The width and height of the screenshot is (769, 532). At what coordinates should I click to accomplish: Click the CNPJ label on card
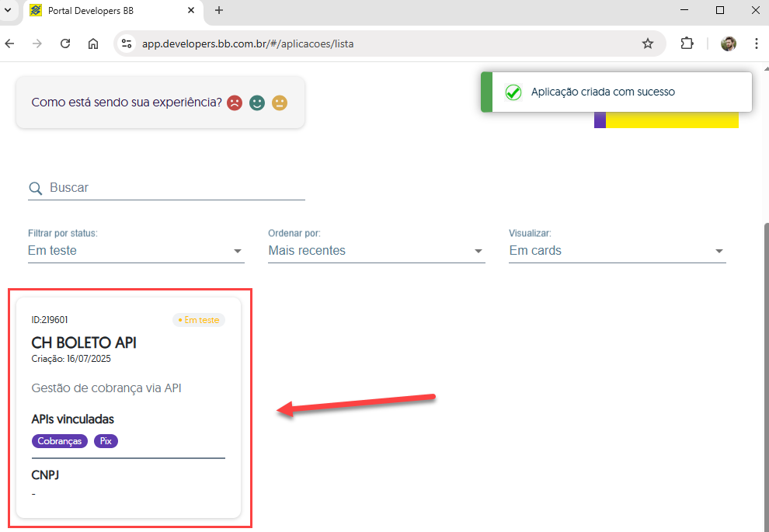[45, 475]
